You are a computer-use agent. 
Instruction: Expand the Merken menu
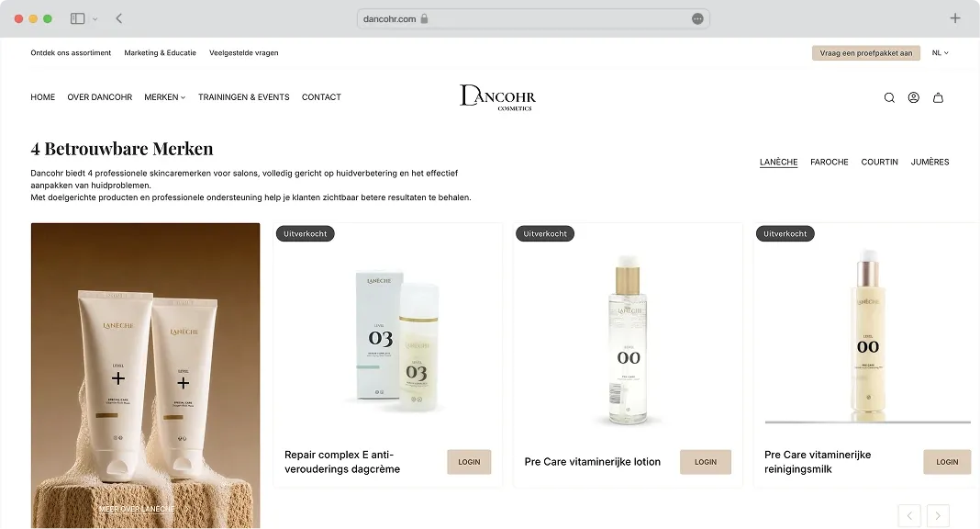click(x=165, y=97)
